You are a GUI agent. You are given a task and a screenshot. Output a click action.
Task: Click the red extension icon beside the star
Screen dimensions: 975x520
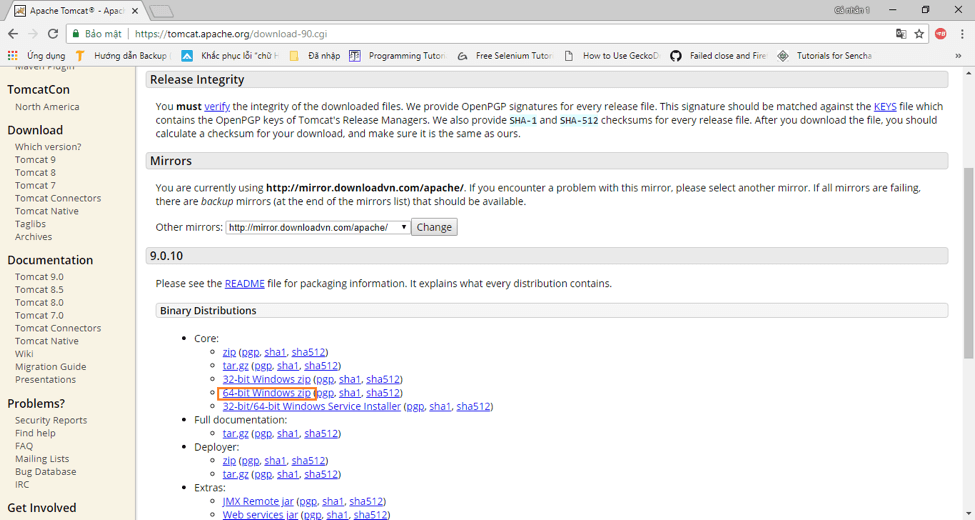[x=940, y=34]
